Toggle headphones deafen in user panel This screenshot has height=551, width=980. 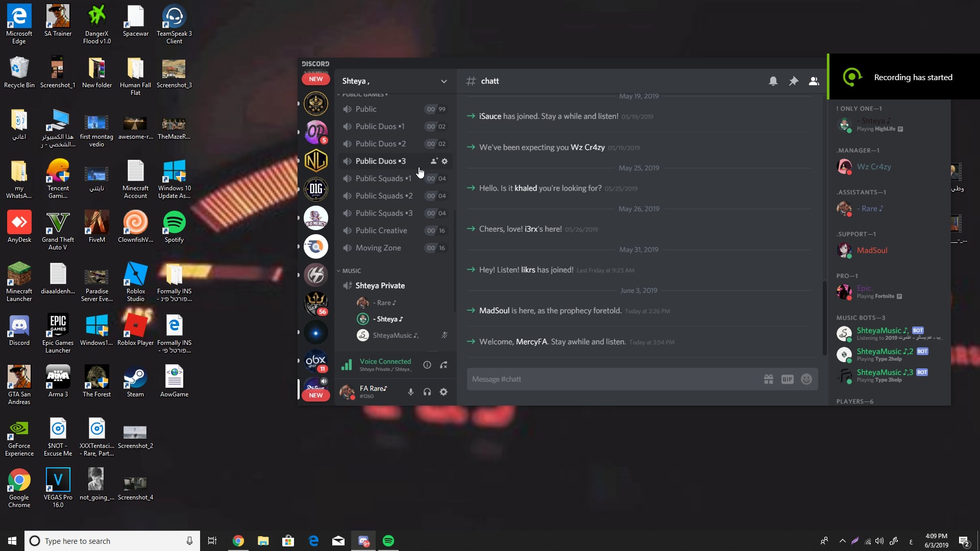point(427,392)
